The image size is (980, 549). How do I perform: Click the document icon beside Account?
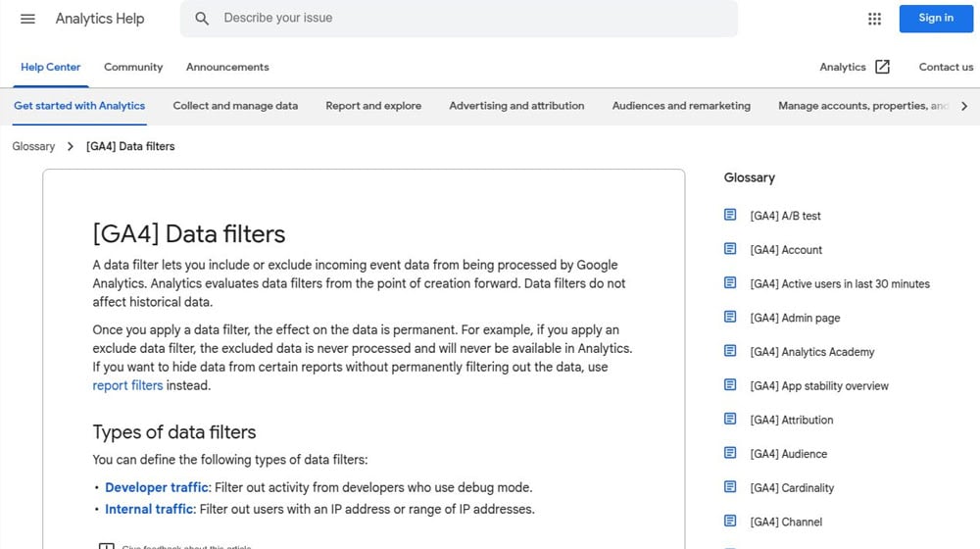730,249
